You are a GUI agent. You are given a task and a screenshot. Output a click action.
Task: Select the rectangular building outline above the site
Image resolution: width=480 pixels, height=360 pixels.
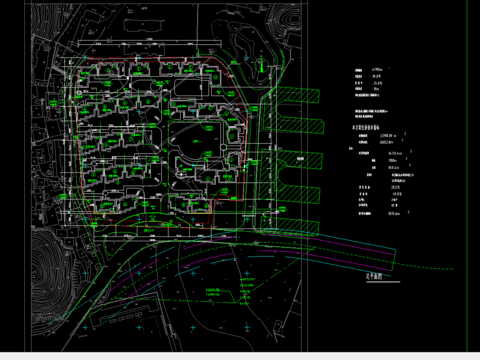click(142, 25)
